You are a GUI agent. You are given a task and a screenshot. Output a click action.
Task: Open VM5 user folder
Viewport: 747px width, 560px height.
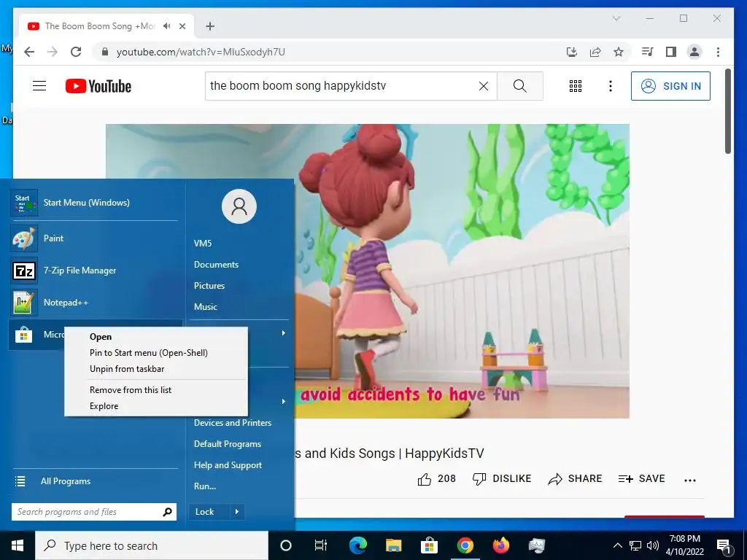203,244
